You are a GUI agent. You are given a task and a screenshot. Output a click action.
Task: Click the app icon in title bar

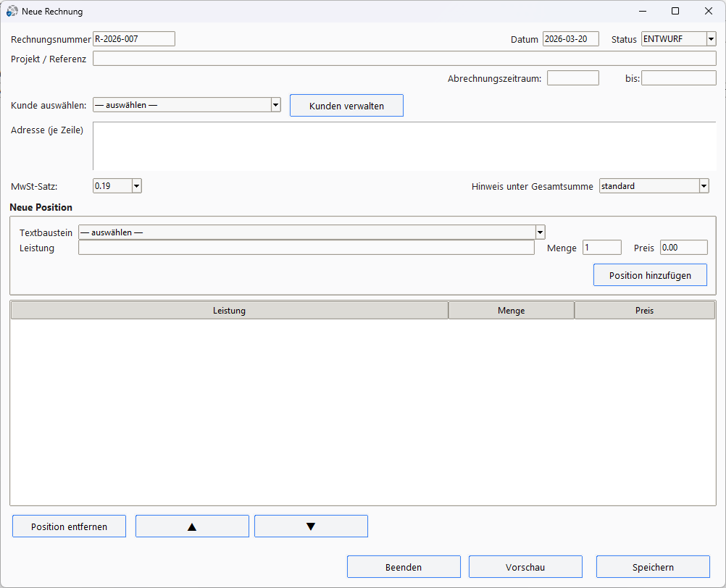[12, 12]
